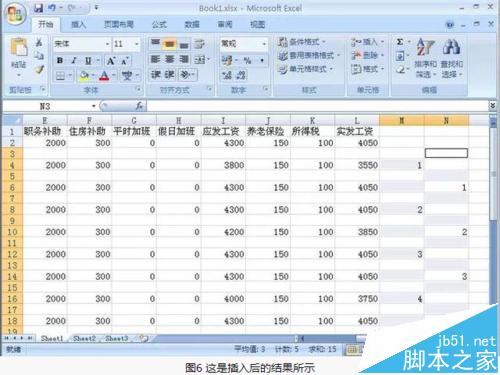This screenshot has width=500, height=375.
Task: Open Cell Styles gallery
Action: 305,69
